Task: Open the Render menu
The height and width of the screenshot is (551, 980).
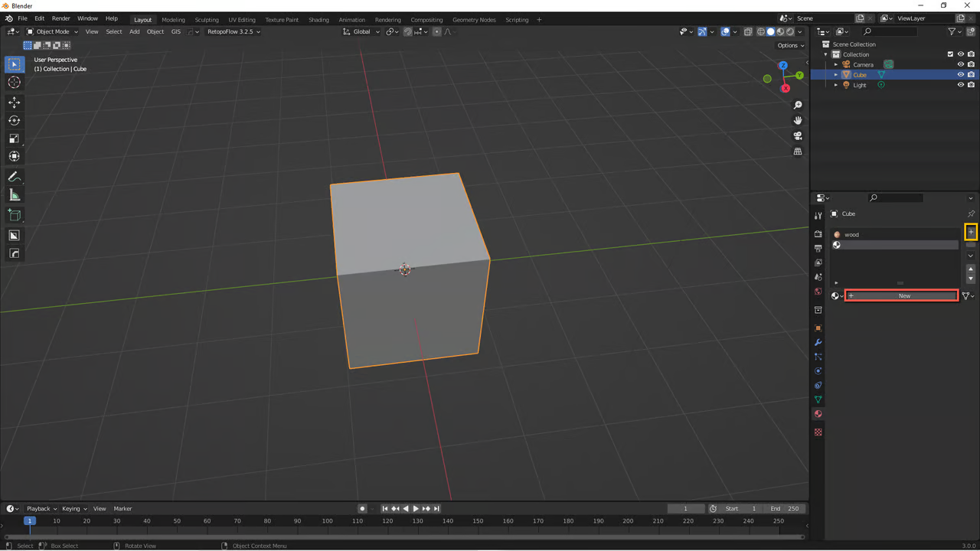Action: 60,18
